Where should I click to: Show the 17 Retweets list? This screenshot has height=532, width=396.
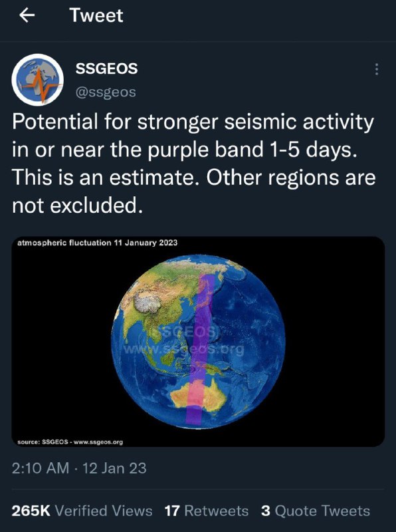tap(207, 511)
